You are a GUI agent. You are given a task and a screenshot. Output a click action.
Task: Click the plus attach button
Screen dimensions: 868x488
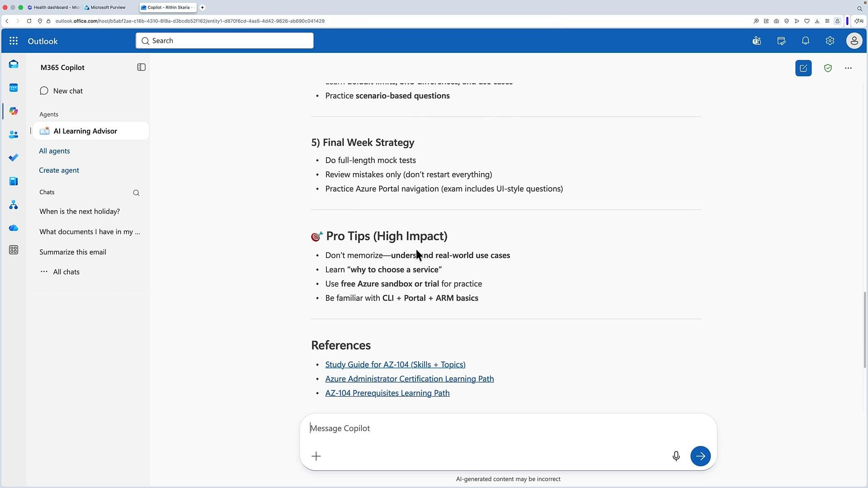pyautogui.click(x=316, y=456)
